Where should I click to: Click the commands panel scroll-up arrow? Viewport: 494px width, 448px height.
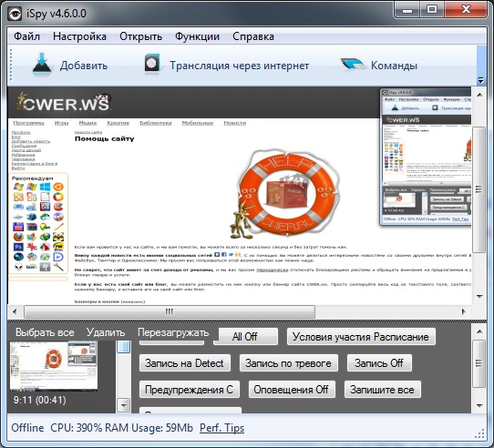click(x=479, y=331)
